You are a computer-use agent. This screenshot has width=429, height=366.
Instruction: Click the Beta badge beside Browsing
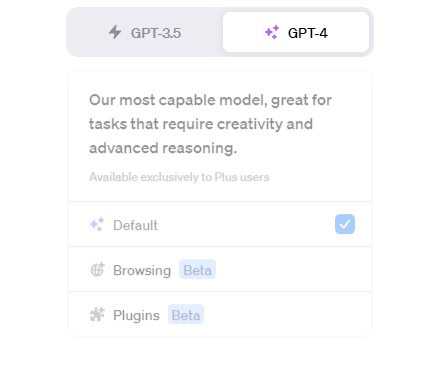click(197, 270)
